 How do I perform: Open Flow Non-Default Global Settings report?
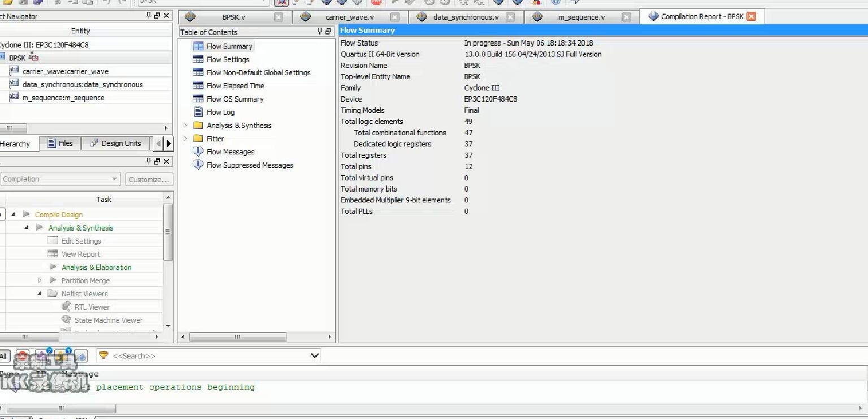pos(258,72)
